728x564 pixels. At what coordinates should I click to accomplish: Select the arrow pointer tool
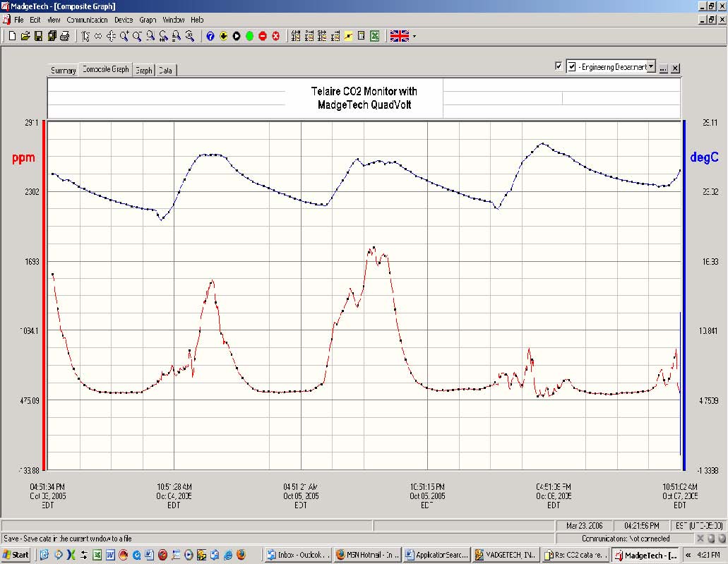coord(85,36)
